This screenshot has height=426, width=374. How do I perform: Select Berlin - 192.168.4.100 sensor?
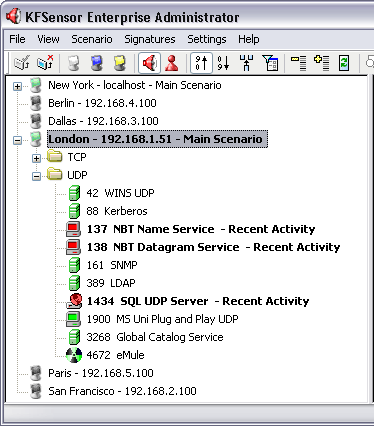[102, 103]
